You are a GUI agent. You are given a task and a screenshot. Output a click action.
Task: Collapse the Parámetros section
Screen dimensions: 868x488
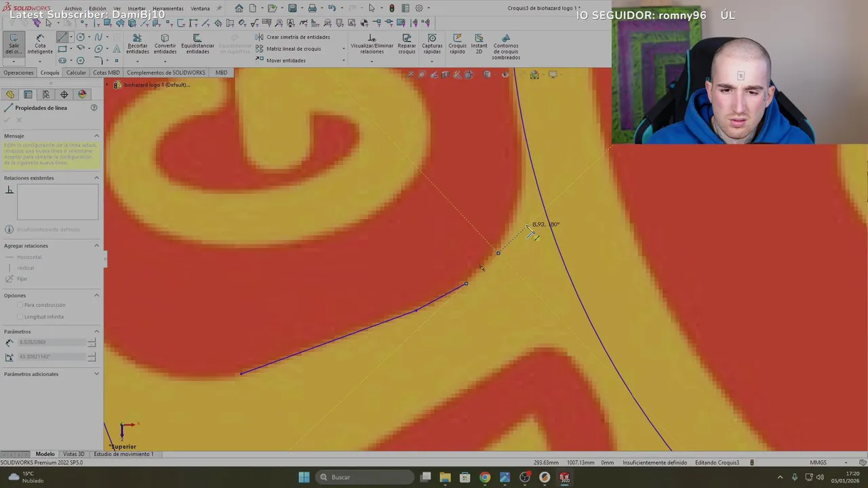coord(96,331)
